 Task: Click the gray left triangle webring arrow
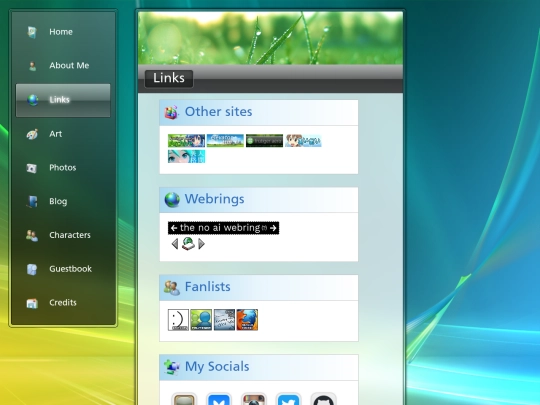[x=175, y=244]
